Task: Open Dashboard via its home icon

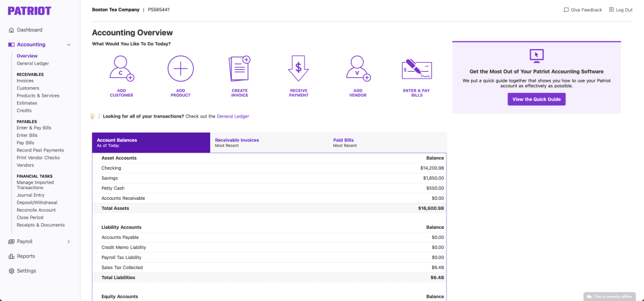Action: 11,30
